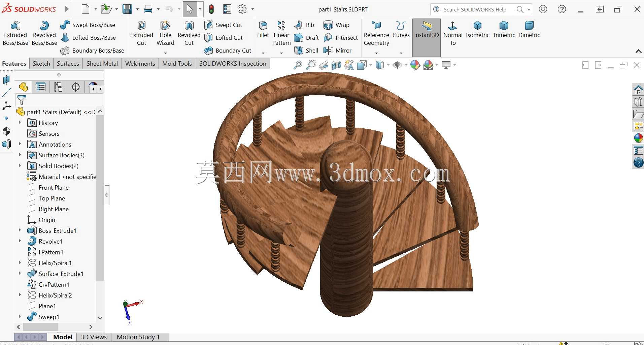Open Appearances tab in task pane
644x345 pixels.
click(638, 138)
